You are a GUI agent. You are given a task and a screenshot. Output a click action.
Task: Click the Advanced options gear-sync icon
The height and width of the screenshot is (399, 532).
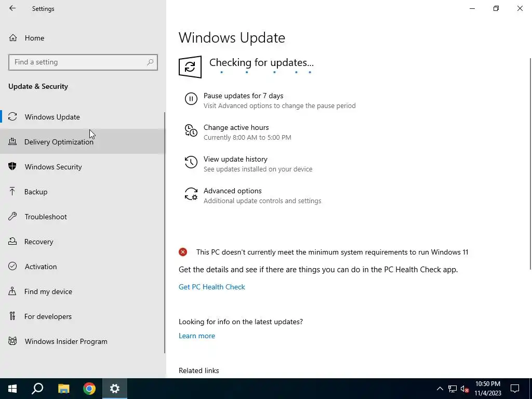coord(191,194)
